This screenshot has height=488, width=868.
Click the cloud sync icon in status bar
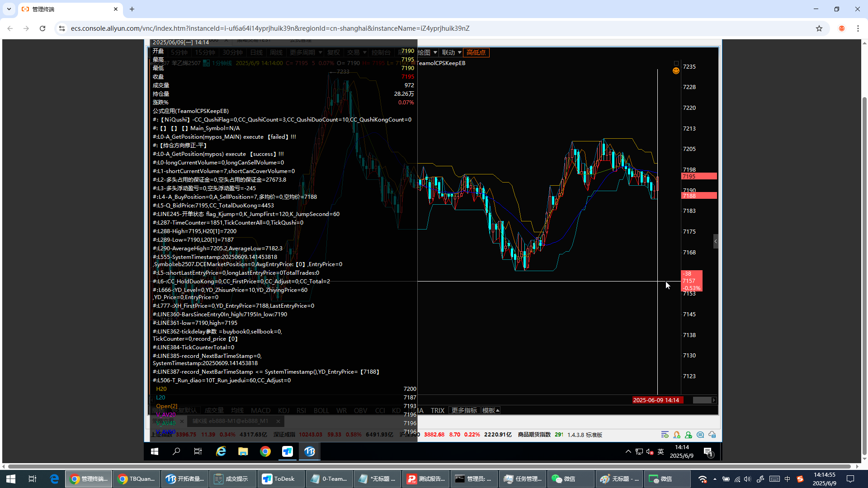click(x=712, y=435)
